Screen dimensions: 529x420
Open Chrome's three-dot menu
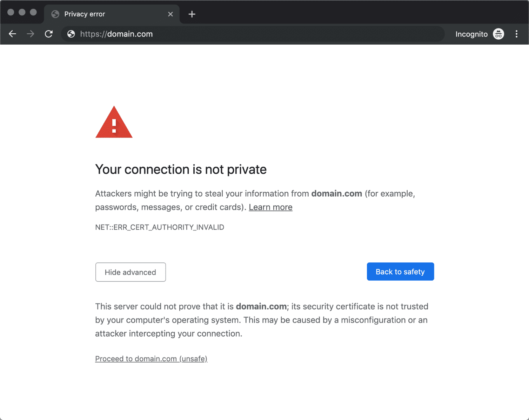(x=516, y=34)
